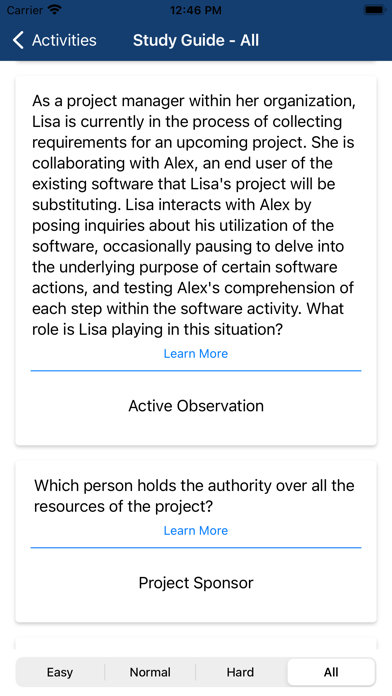Open Learn More under Lisa question
Viewport: 392px width, 696px height.
[x=196, y=353]
